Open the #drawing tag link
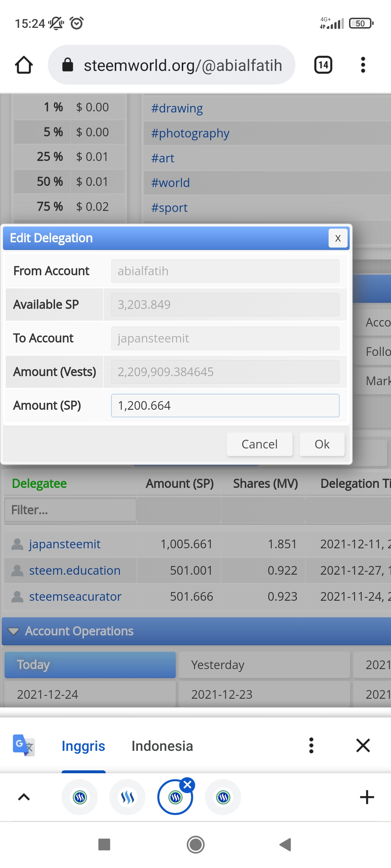This screenshot has width=391, height=868. tap(177, 108)
